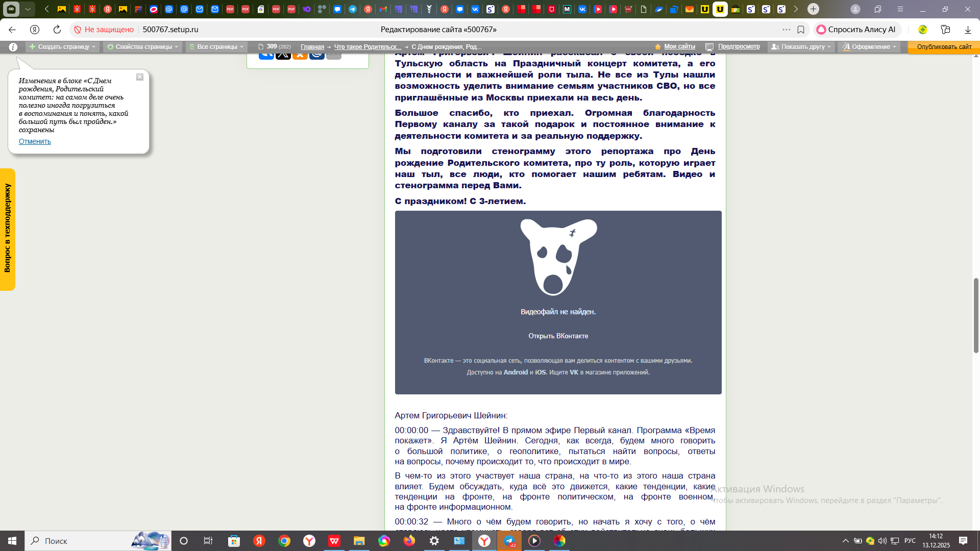Reload the page with refresh icon
980x551 pixels.
pyautogui.click(x=57, y=30)
